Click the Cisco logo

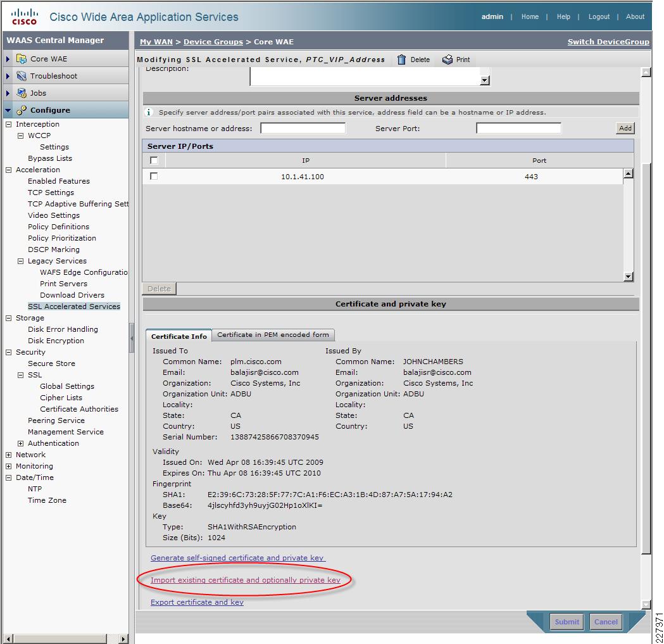point(25,16)
